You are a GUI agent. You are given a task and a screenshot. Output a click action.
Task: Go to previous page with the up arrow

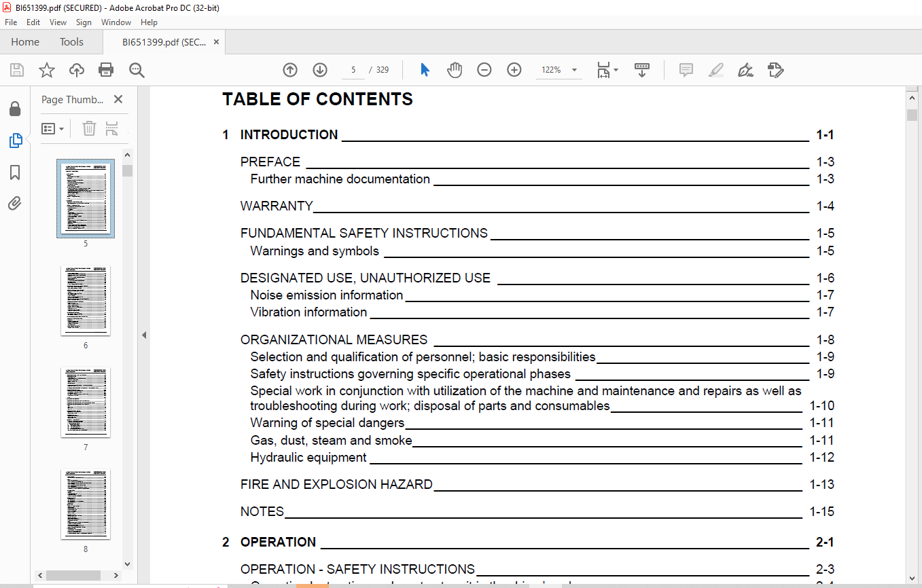[x=290, y=70]
